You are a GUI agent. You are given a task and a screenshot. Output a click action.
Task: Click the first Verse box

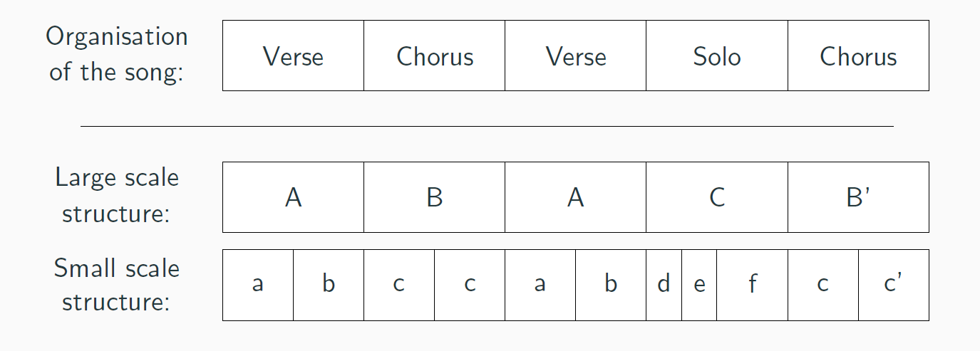point(293,56)
